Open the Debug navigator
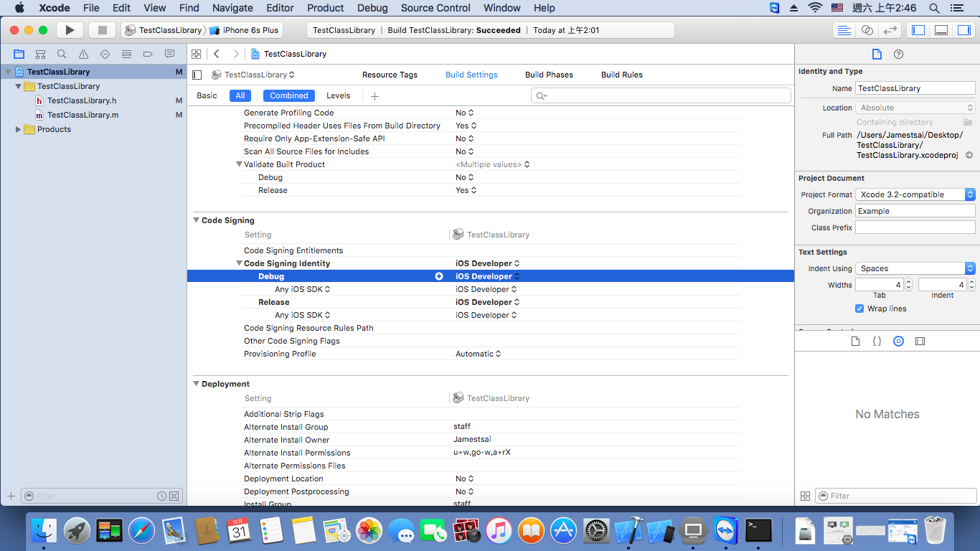 (126, 54)
